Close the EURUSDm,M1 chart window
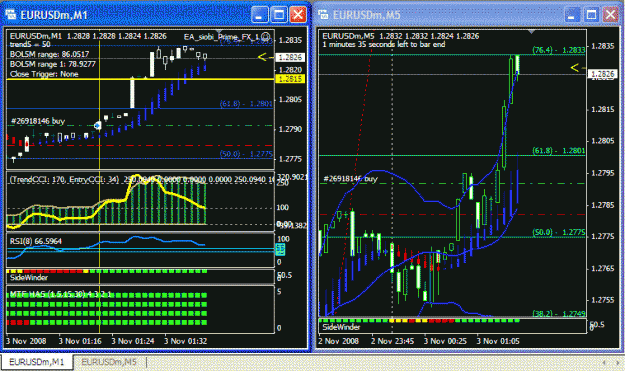The width and height of the screenshot is (625, 371). coord(298,15)
